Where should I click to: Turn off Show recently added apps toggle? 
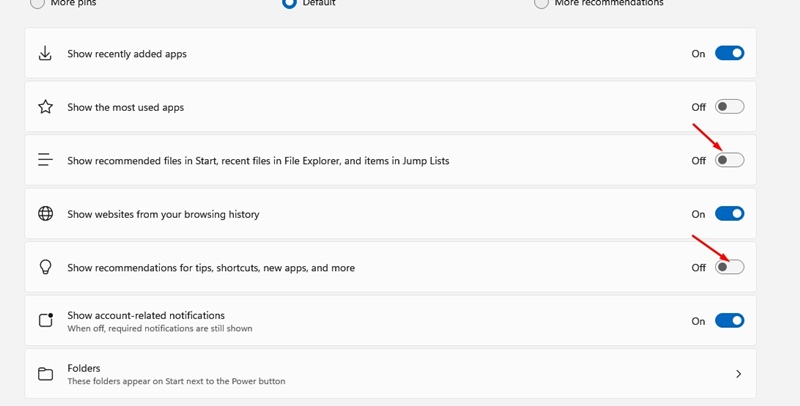pos(729,53)
